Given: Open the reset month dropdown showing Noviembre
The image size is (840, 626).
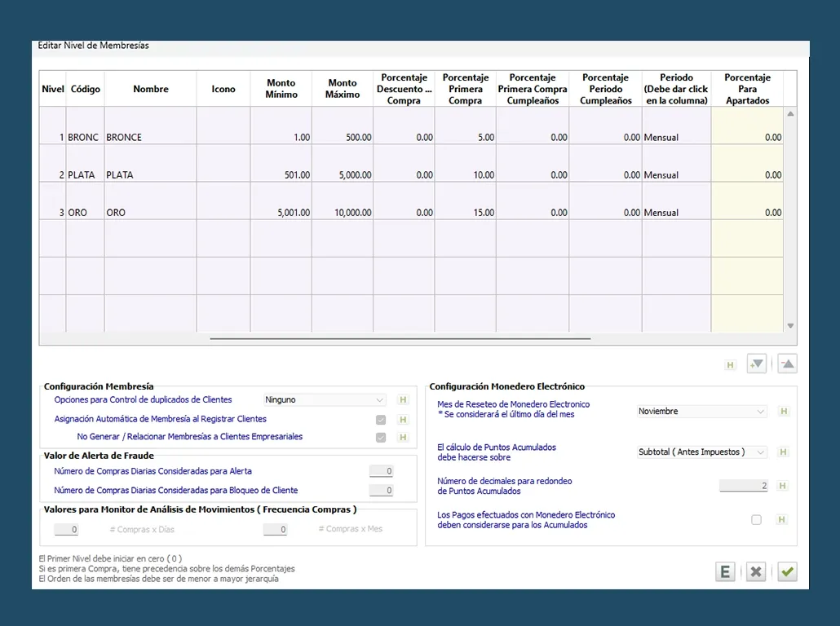Looking at the screenshot, I should [701, 412].
